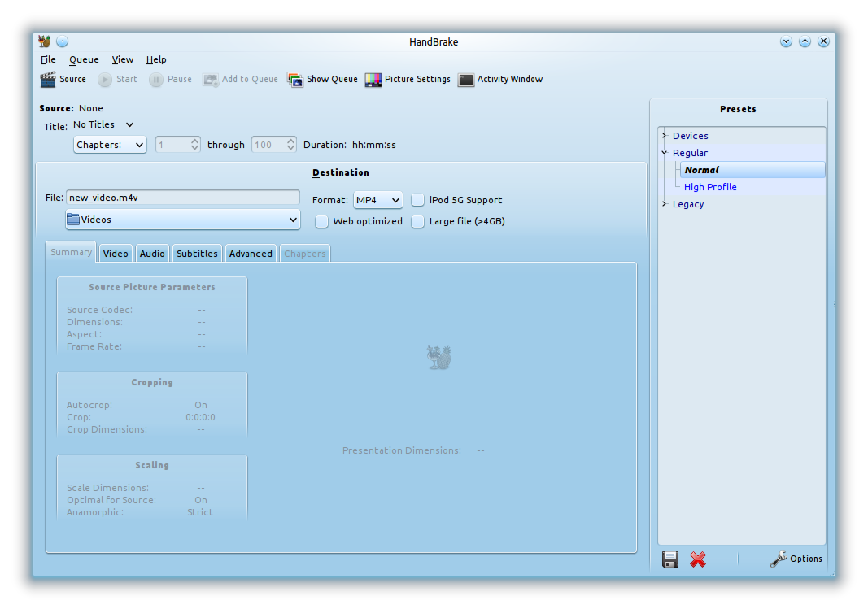Open Picture Settings color bars icon

373,80
